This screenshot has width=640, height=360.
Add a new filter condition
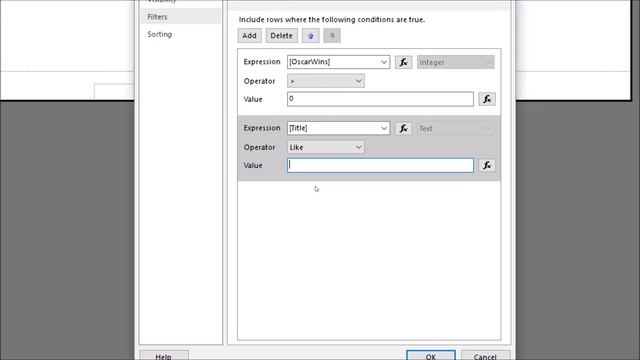pyautogui.click(x=249, y=36)
